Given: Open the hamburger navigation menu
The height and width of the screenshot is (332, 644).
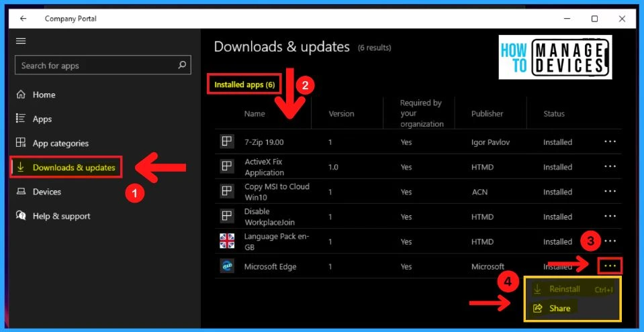Looking at the screenshot, I should (x=21, y=41).
